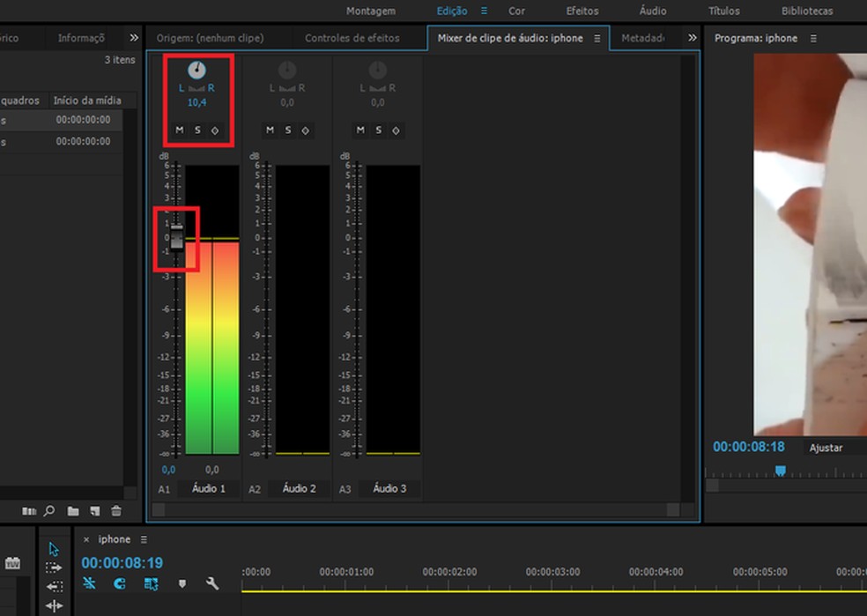867x616 pixels.
Task: Click the trash icon in project panel
Action: [116, 511]
